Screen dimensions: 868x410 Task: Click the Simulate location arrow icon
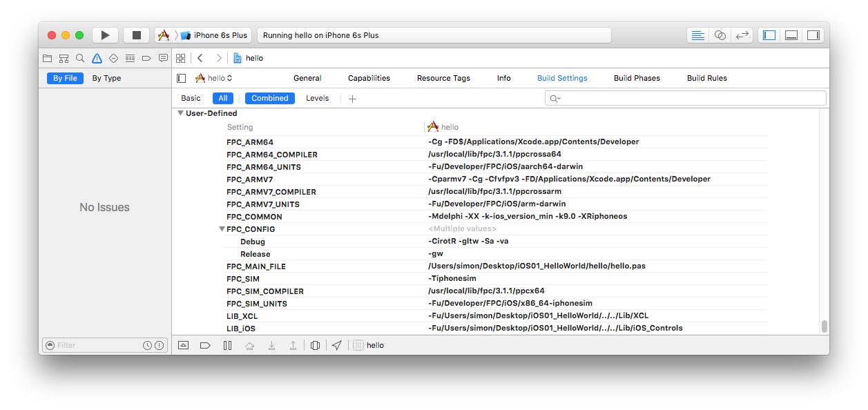[x=336, y=345]
